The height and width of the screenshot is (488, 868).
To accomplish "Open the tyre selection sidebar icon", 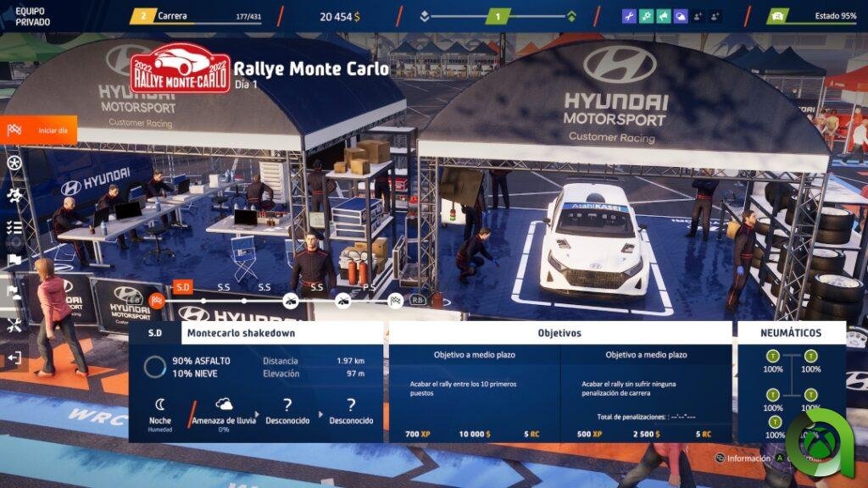I will coord(14,162).
